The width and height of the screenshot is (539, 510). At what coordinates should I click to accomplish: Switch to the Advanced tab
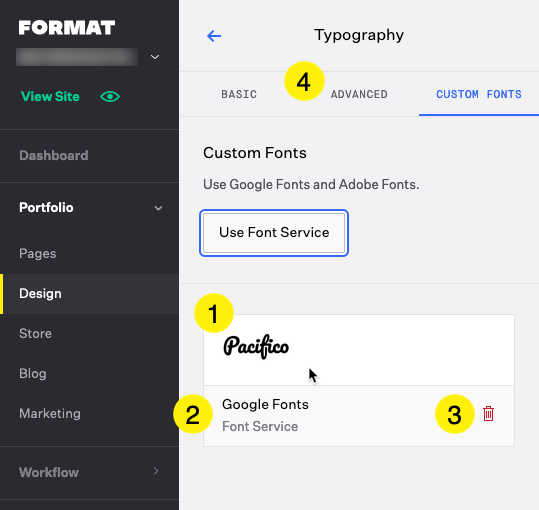coord(359,94)
